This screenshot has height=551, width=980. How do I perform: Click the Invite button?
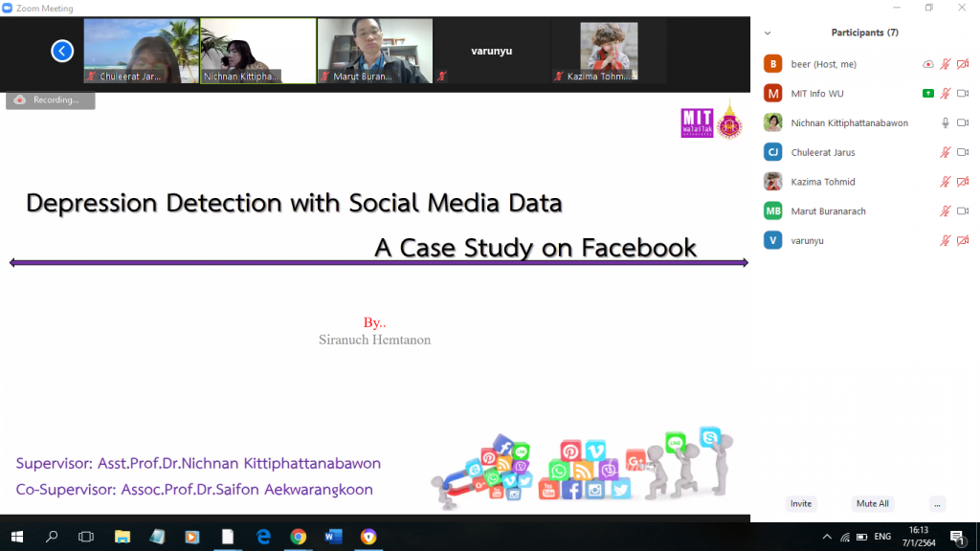coord(801,503)
